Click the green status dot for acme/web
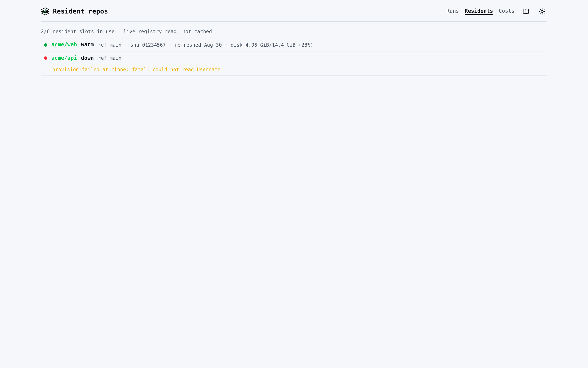This screenshot has width=588, height=368. [x=46, y=45]
